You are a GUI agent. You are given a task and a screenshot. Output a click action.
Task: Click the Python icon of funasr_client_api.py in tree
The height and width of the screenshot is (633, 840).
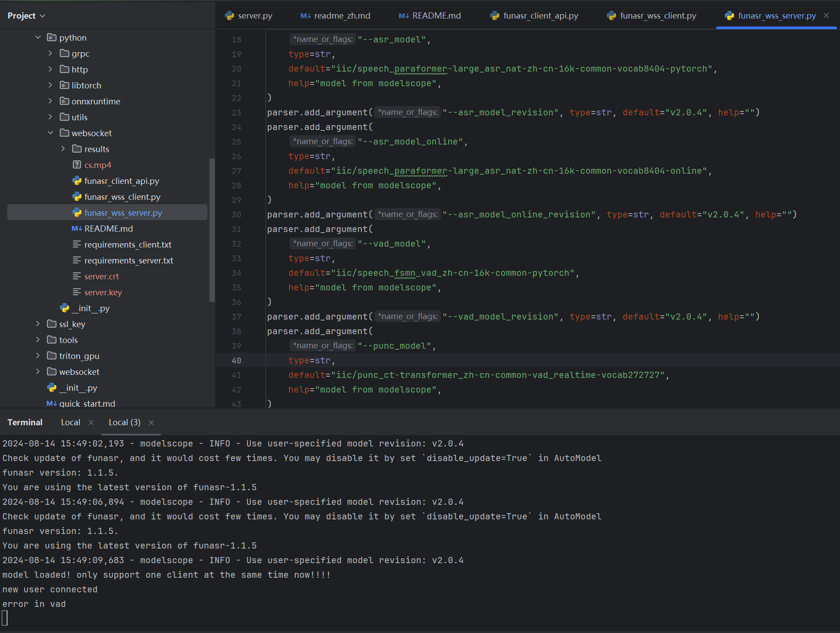tap(77, 181)
